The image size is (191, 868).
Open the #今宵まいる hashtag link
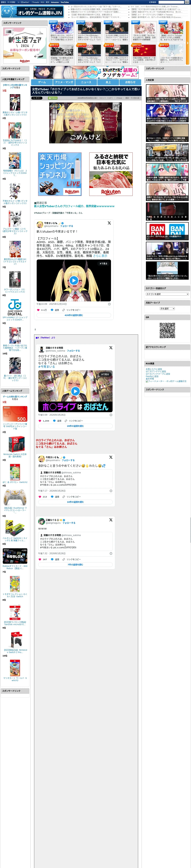46,367
